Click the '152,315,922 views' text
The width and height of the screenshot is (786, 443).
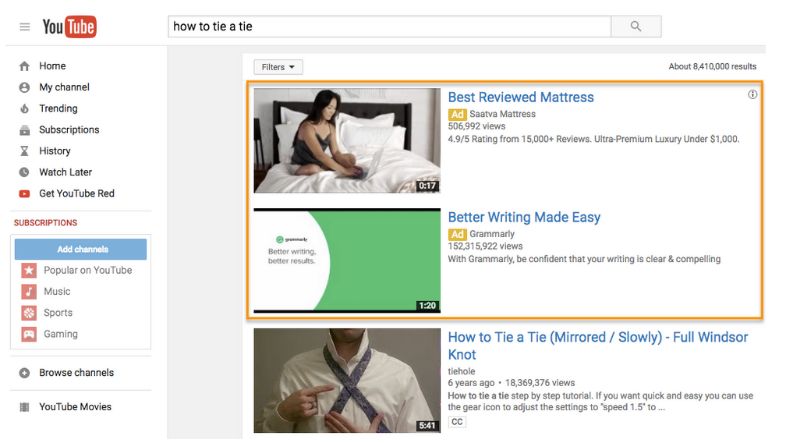485,246
